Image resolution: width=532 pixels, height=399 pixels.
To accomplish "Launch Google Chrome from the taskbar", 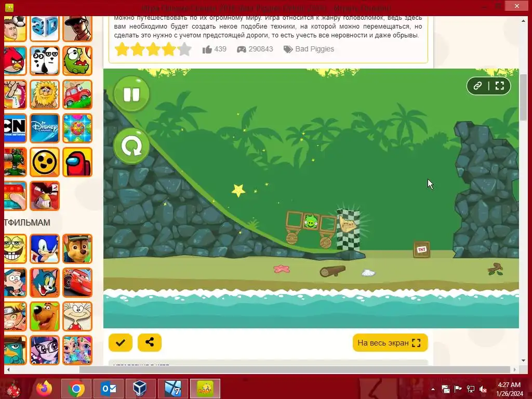I will click(76, 389).
